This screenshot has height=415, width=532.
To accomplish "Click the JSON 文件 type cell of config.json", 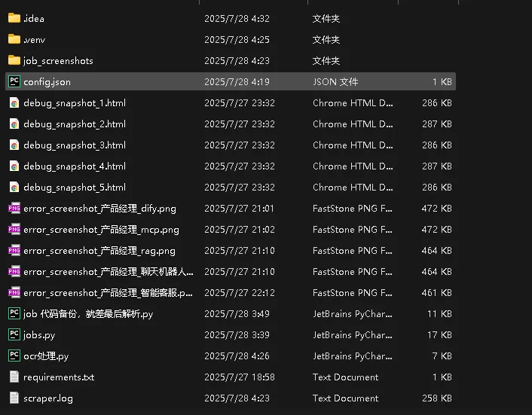I will (335, 81).
